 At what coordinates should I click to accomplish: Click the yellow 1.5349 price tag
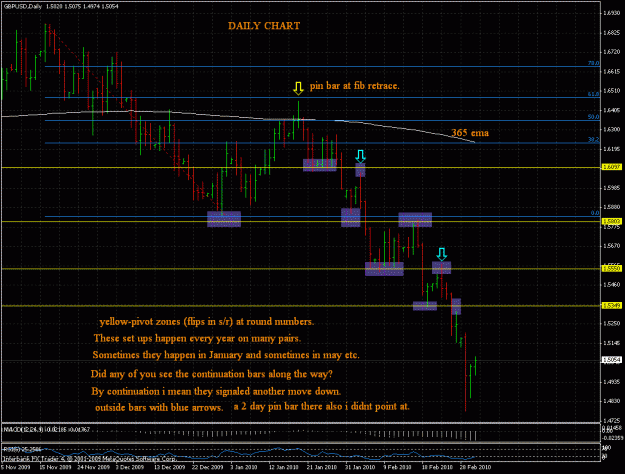612,306
